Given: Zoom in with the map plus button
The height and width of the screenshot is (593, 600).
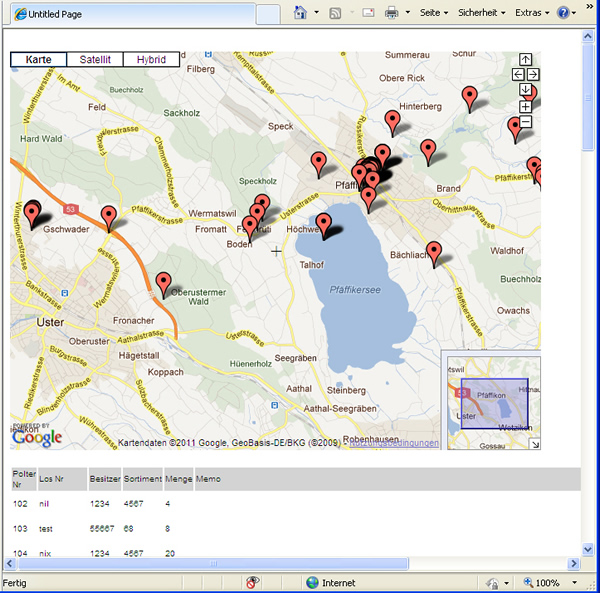Looking at the screenshot, I should pos(525,107).
